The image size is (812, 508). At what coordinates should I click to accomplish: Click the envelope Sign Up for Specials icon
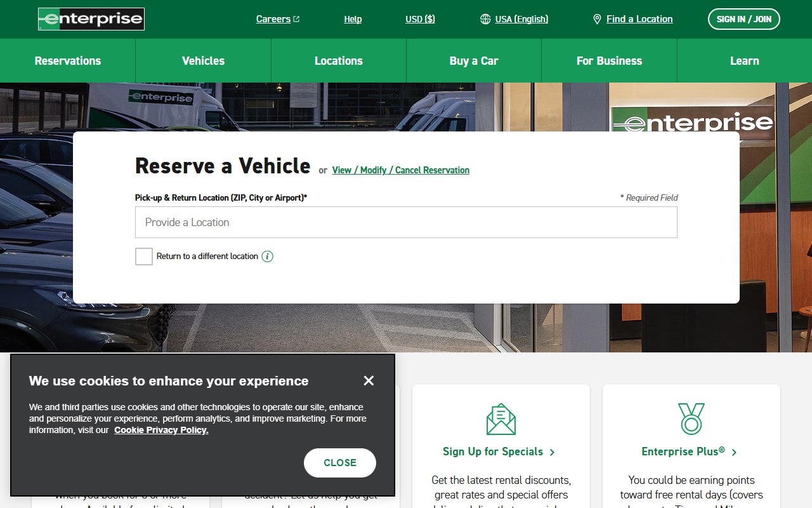tap(501, 419)
